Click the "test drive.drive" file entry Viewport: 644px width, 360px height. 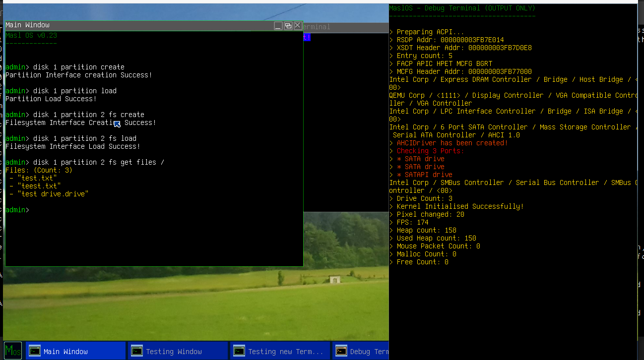click(53, 194)
